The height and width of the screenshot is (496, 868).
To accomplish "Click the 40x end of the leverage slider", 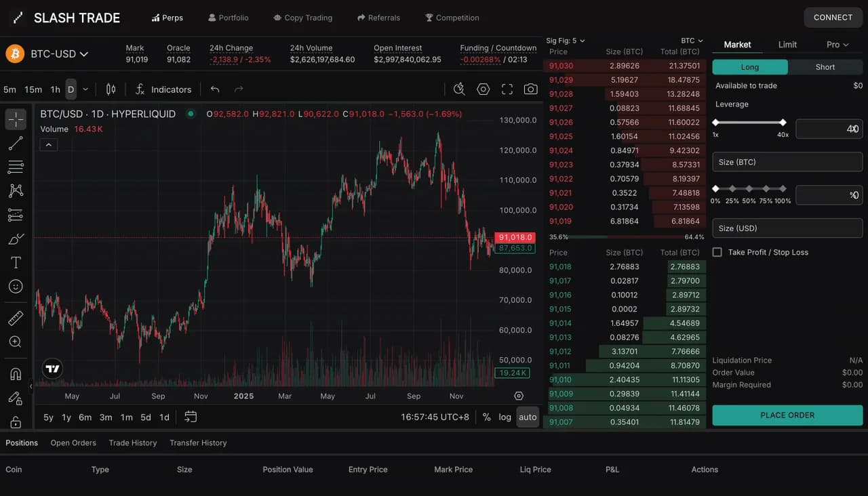I will (783, 123).
